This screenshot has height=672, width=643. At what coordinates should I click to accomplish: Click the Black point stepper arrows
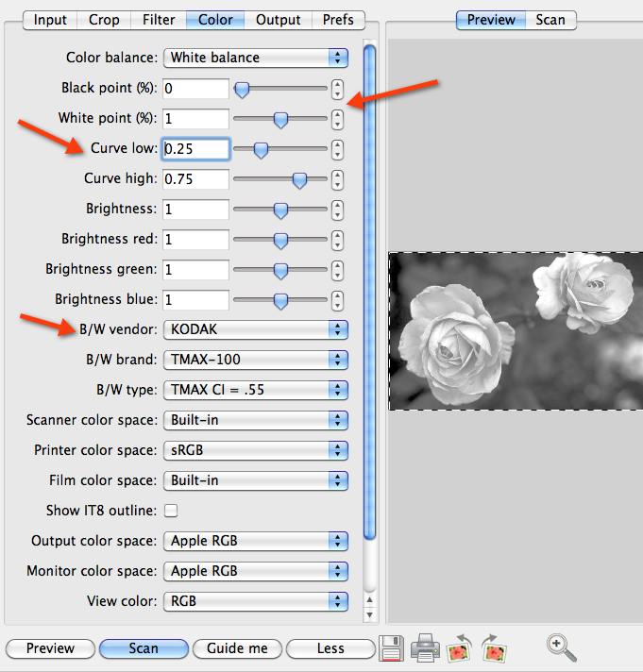click(x=337, y=89)
